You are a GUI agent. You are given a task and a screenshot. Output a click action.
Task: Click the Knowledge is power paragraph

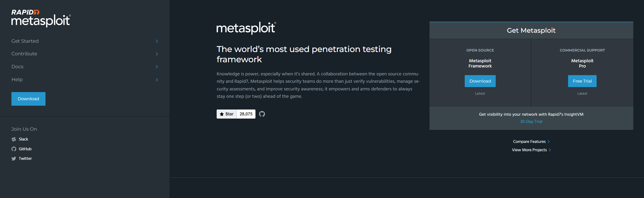pyautogui.click(x=318, y=85)
